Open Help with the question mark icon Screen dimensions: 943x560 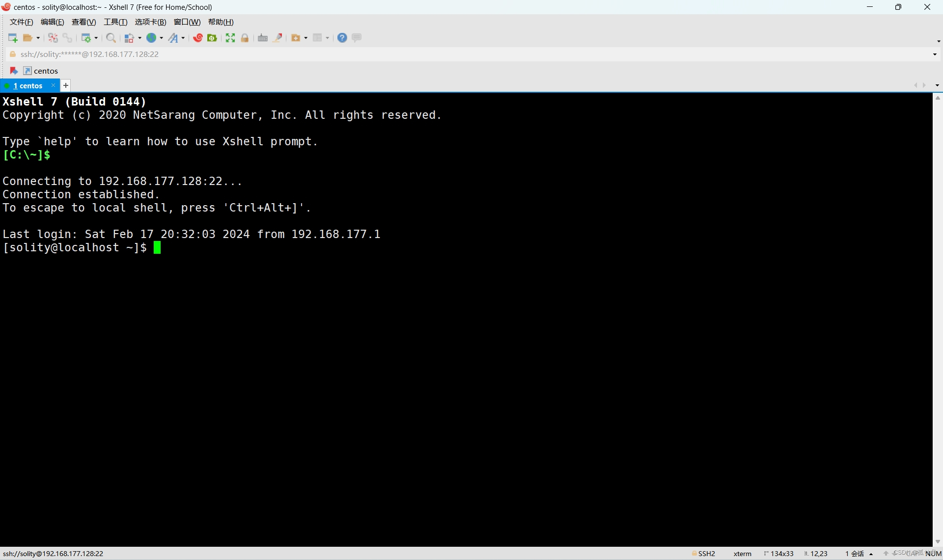coord(342,38)
